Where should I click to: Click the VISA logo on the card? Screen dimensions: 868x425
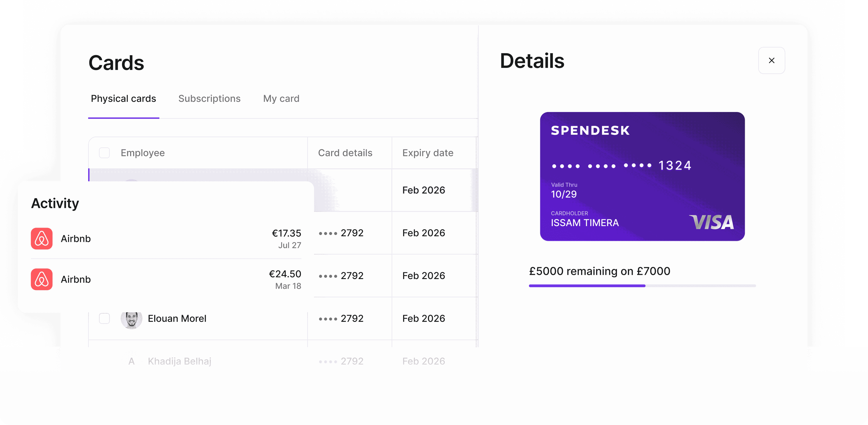point(711,222)
